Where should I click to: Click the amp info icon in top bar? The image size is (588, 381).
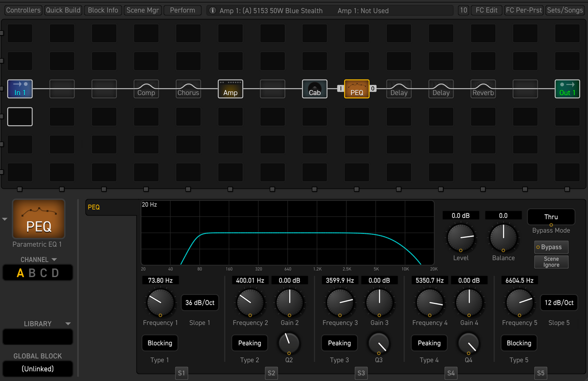point(213,11)
